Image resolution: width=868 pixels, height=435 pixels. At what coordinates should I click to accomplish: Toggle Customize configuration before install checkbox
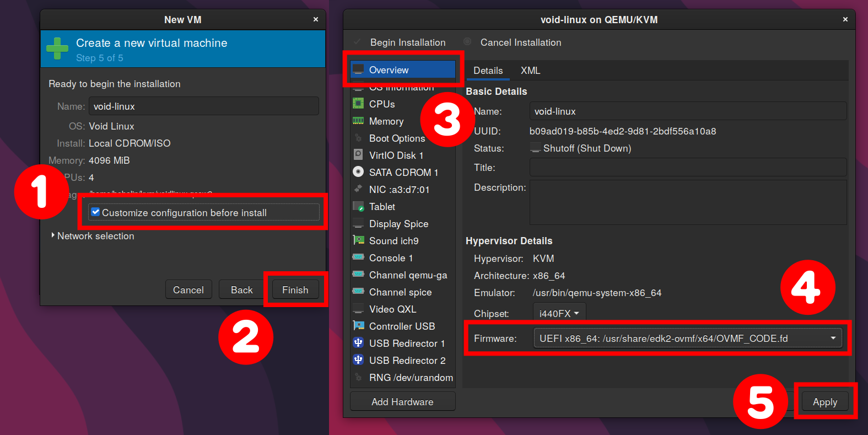[95, 212]
